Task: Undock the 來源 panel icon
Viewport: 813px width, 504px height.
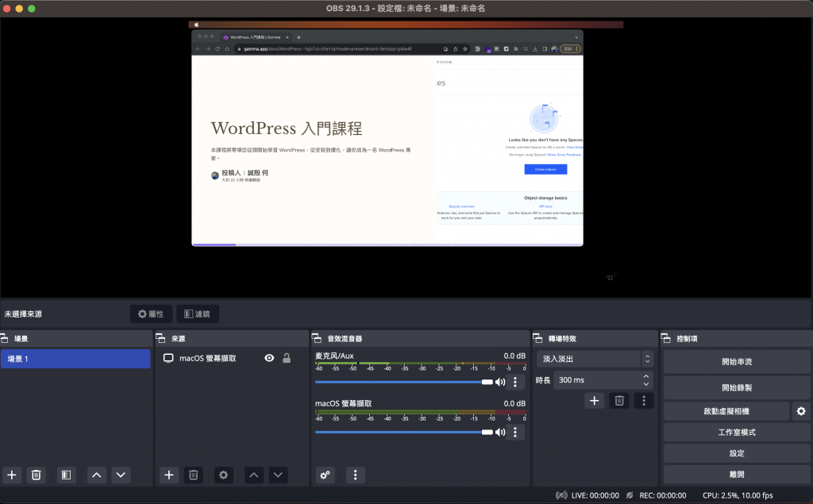Action: tap(160, 339)
